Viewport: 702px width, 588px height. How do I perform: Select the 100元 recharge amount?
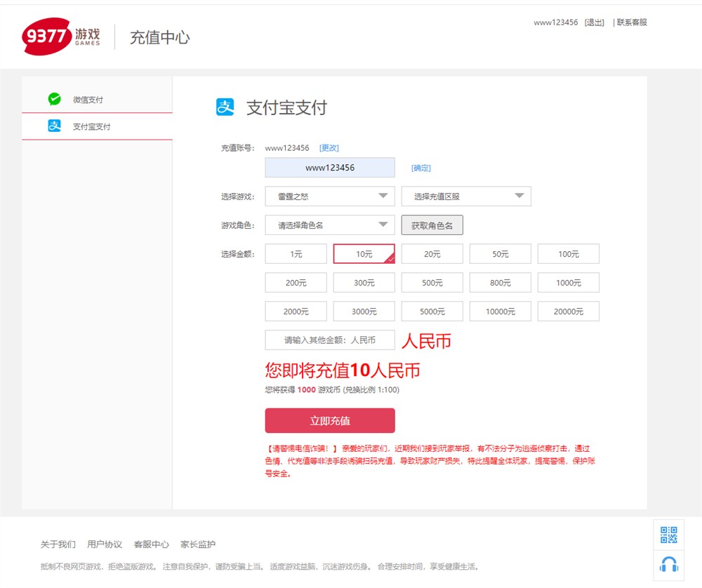[568, 254]
